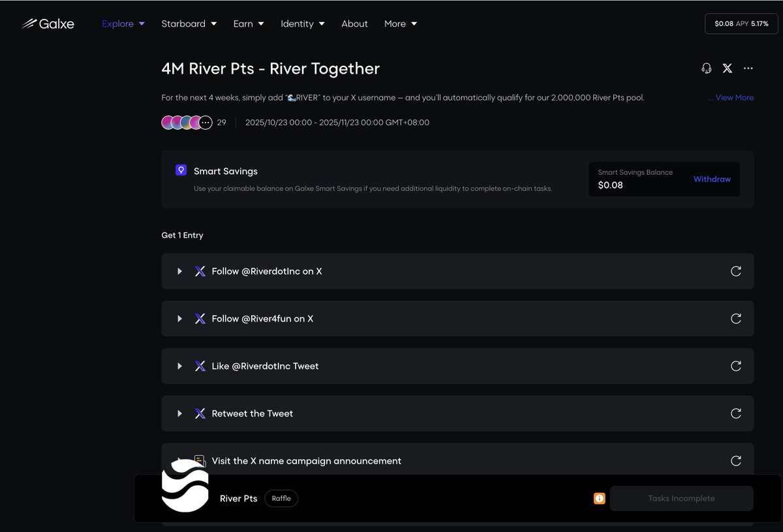Click the participant avatars group
Screen dimensions: 783x532
[187, 123]
